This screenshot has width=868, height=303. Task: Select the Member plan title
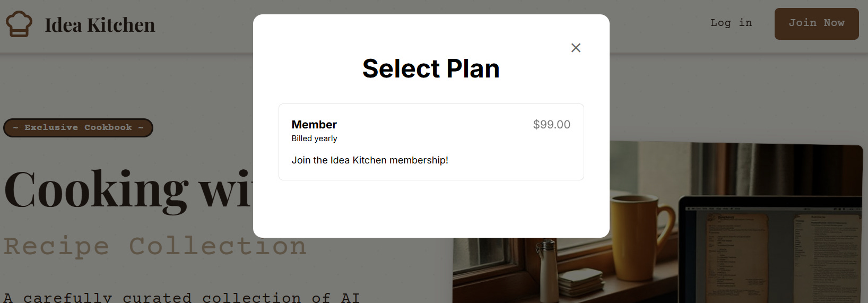(314, 125)
